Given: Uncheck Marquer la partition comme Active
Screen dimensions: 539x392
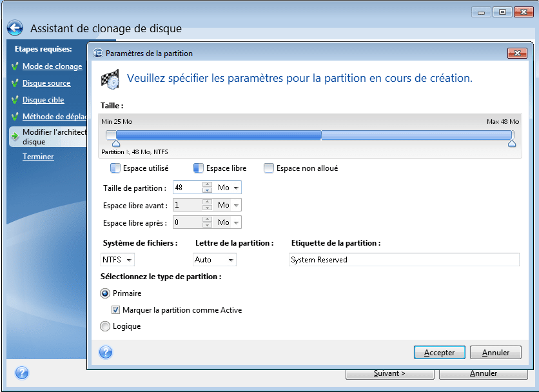Looking at the screenshot, I should point(116,310).
